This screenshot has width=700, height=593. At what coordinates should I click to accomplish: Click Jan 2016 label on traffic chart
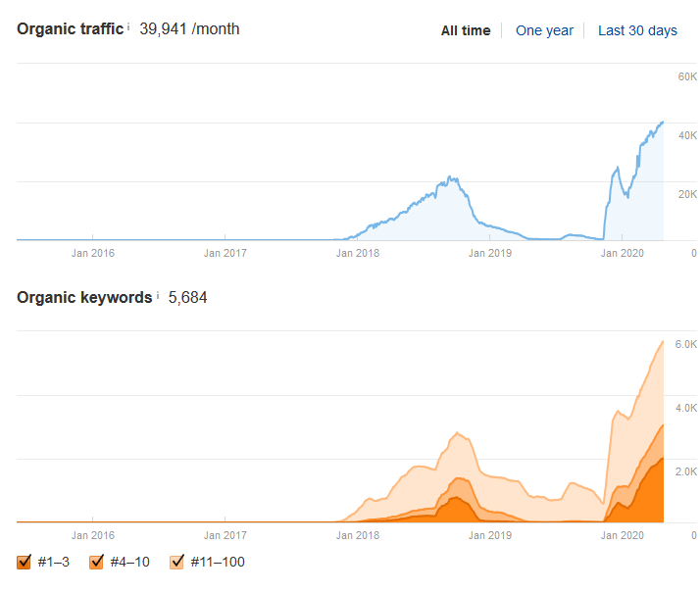(93, 253)
